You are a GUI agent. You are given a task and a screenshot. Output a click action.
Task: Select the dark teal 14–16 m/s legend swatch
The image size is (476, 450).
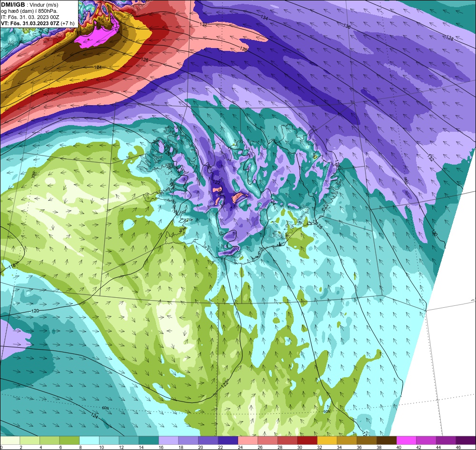[x=149, y=440]
